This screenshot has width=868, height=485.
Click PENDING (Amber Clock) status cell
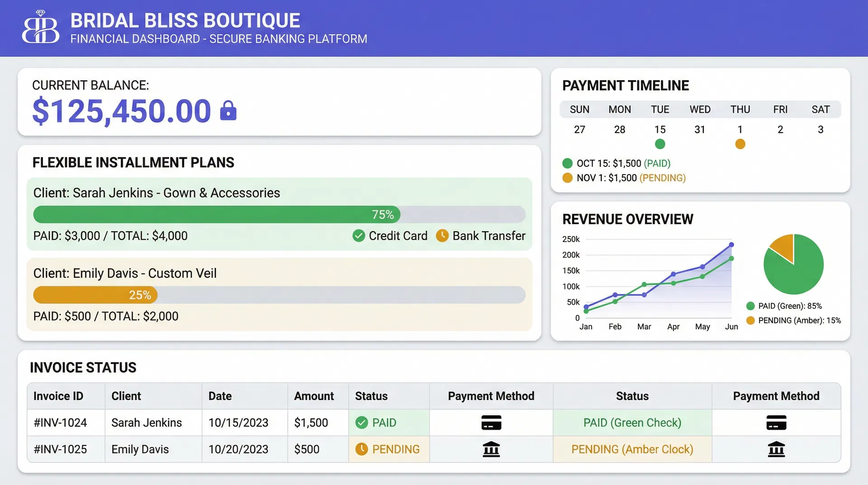[632, 449]
